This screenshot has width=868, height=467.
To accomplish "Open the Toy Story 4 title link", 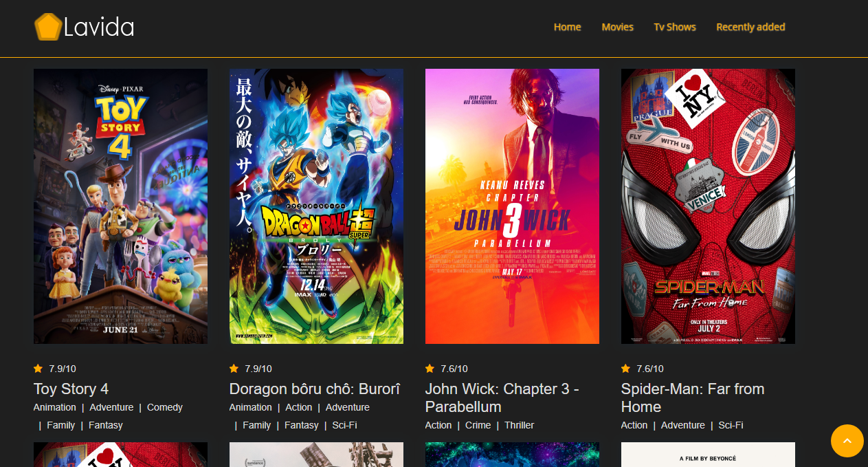I will coord(71,389).
